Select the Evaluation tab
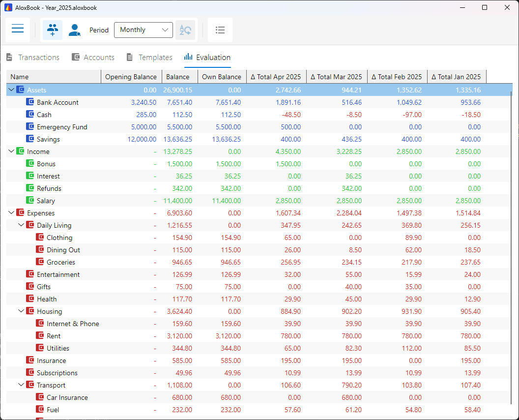Viewport: 519px width, 420px height. pos(207,57)
